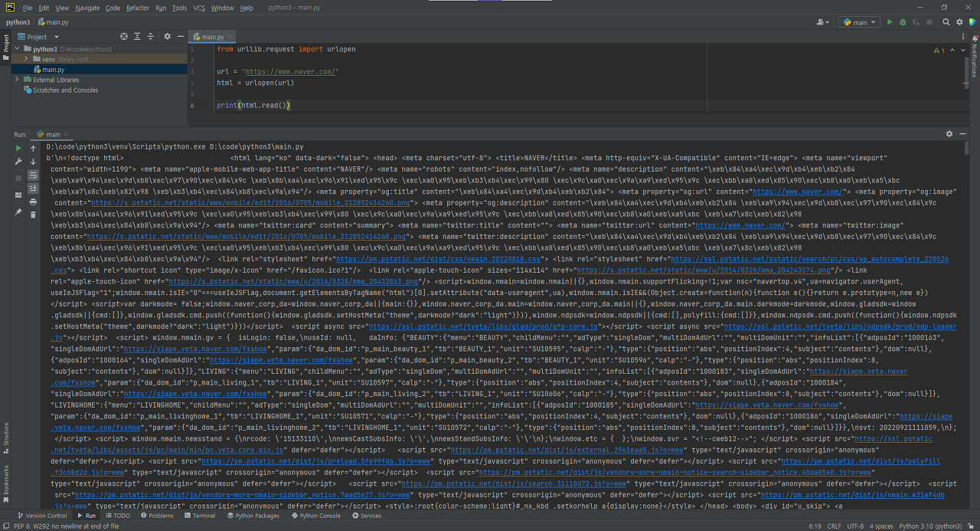The width and height of the screenshot is (980, 531).
Task: Close the main tab in Run panel
Action: 67,134
